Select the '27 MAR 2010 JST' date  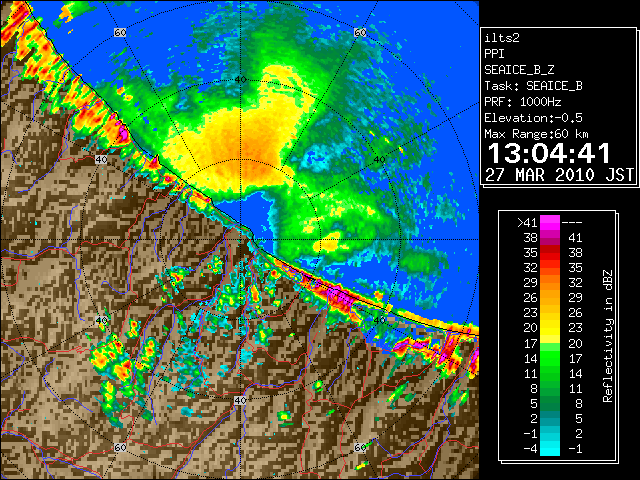click(x=560, y=175)
